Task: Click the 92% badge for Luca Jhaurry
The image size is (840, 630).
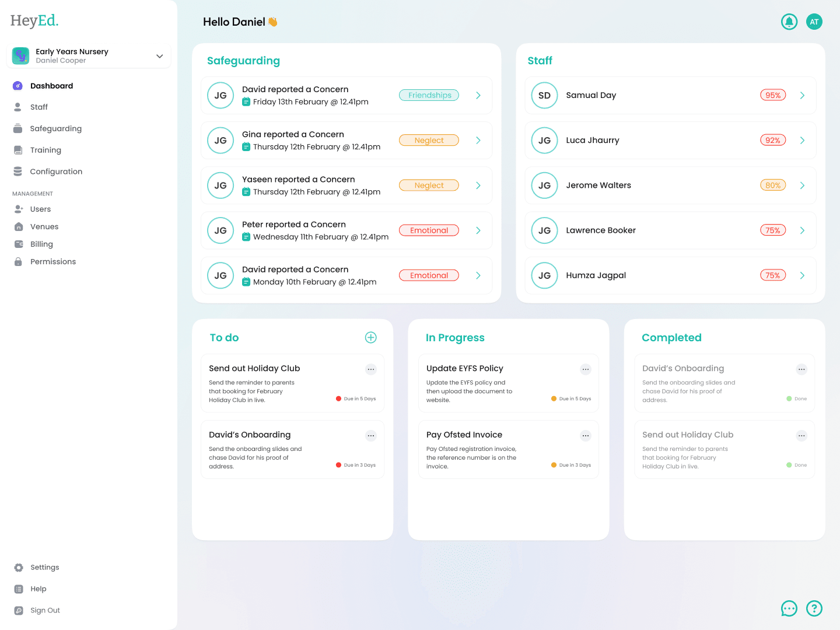Action: (x=772, y=141)
